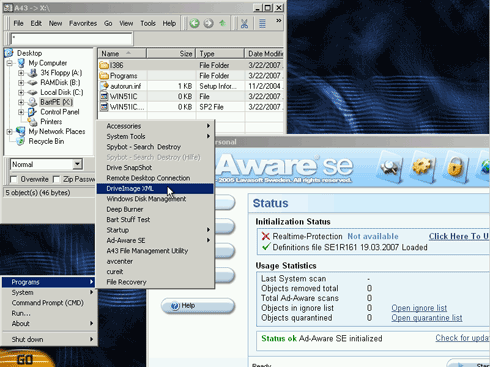Select Local Disk (C:) in tree

click(62, 92)
